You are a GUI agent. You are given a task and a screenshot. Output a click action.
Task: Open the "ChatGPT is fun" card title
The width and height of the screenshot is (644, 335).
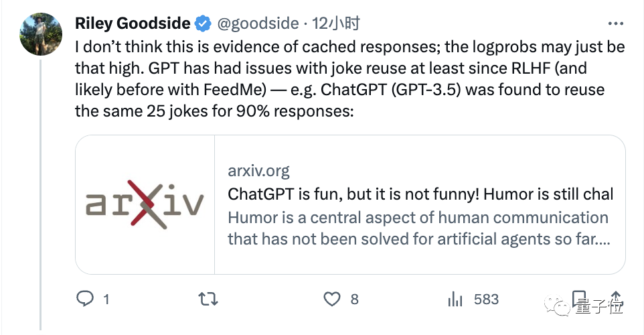[420, 194]
